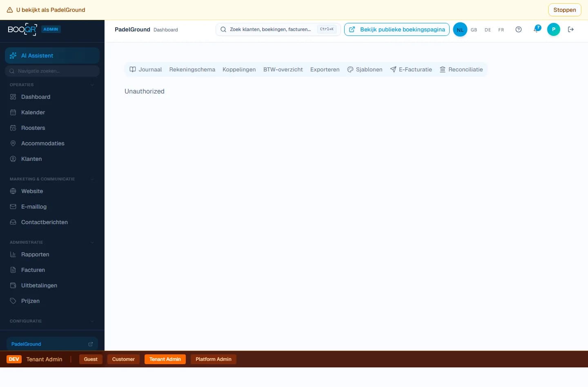Enable the Guest role in dev bar
The image size is (588, 387).
coord(91,359)
